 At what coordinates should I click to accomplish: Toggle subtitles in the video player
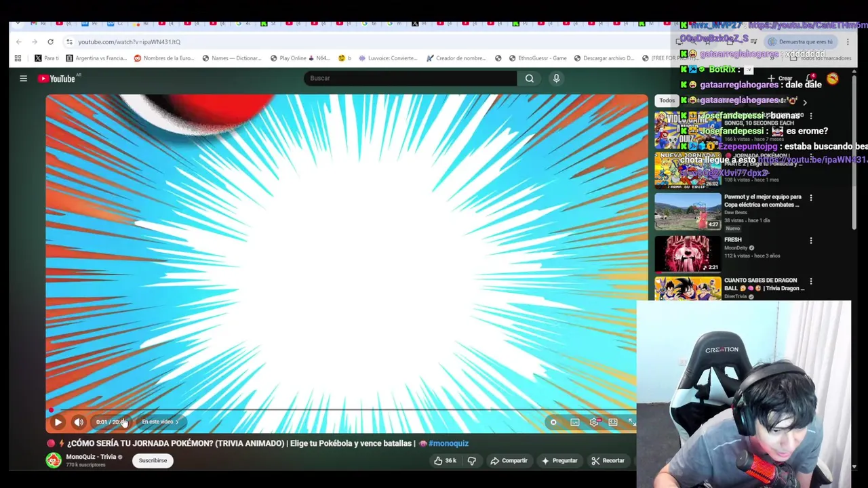point(574,422)
